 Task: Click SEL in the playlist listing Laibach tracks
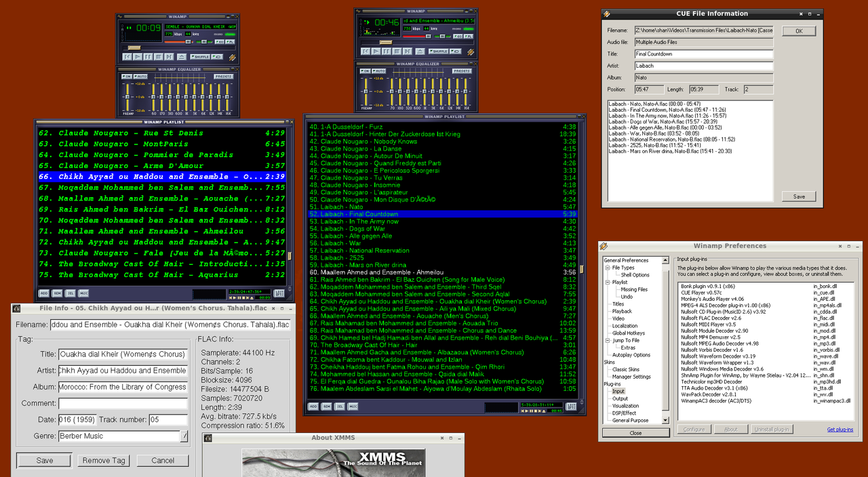[339, 407]
